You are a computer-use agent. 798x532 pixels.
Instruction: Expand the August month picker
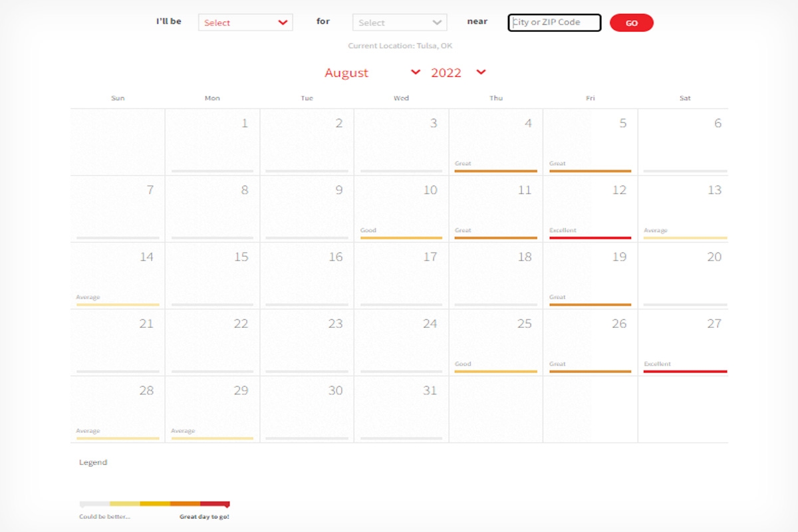pos(346,73)
